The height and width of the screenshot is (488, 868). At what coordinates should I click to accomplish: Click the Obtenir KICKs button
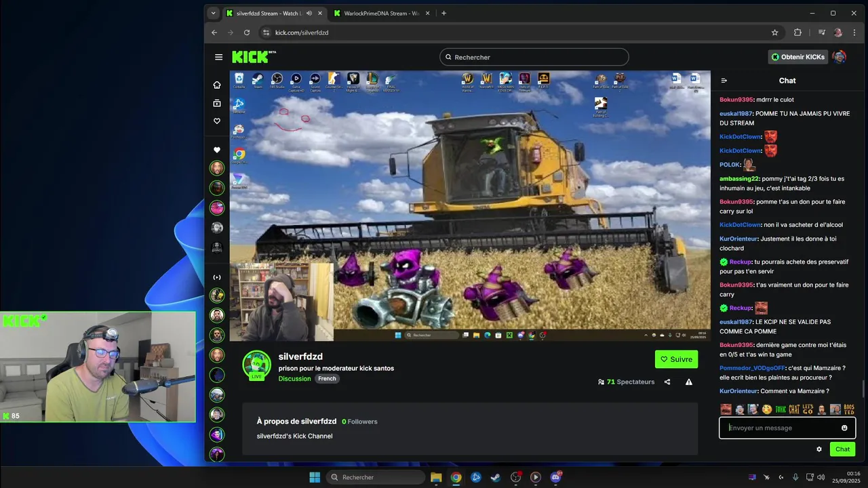(x=797, y=57)
